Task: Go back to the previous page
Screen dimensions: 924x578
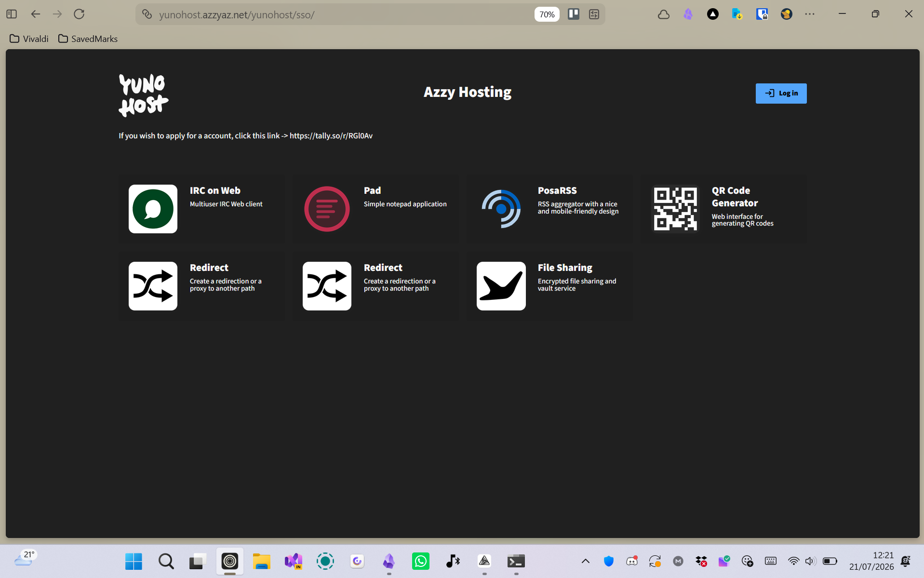Action: 35,14
